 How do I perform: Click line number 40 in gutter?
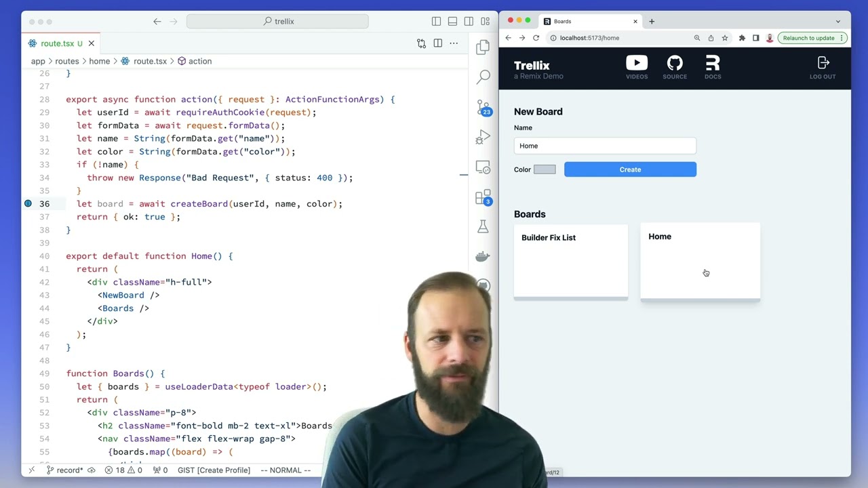[44, 256]
